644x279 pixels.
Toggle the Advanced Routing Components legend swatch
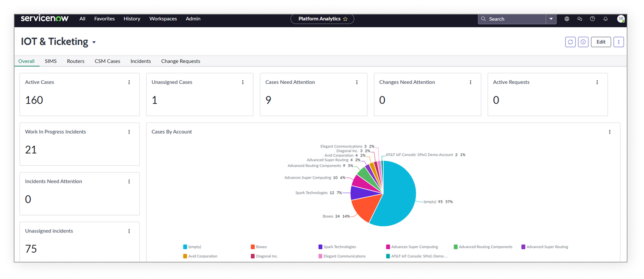pyautogui.click(x=456, y=247)
